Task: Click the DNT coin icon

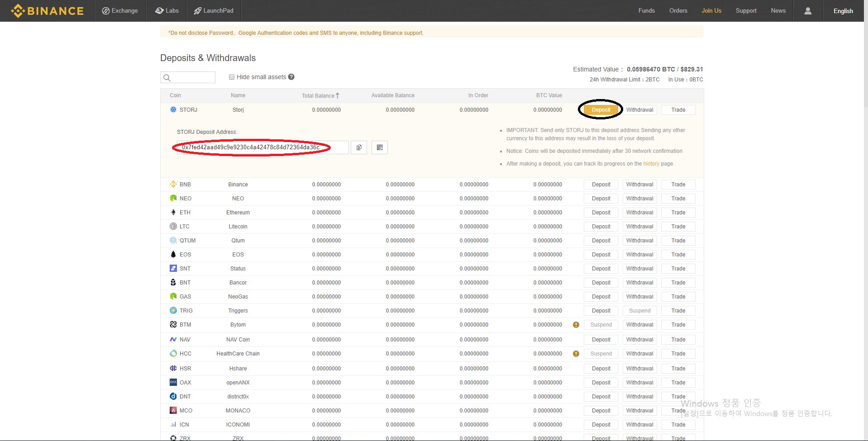Action: point(173,396)
